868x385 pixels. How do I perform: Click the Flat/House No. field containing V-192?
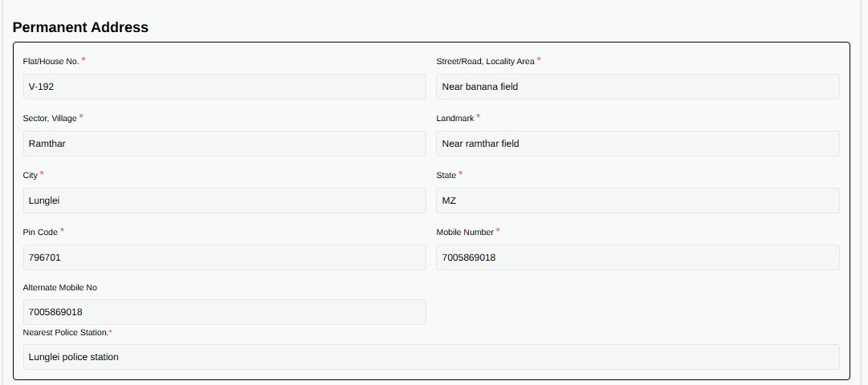(x=225, y=87)
